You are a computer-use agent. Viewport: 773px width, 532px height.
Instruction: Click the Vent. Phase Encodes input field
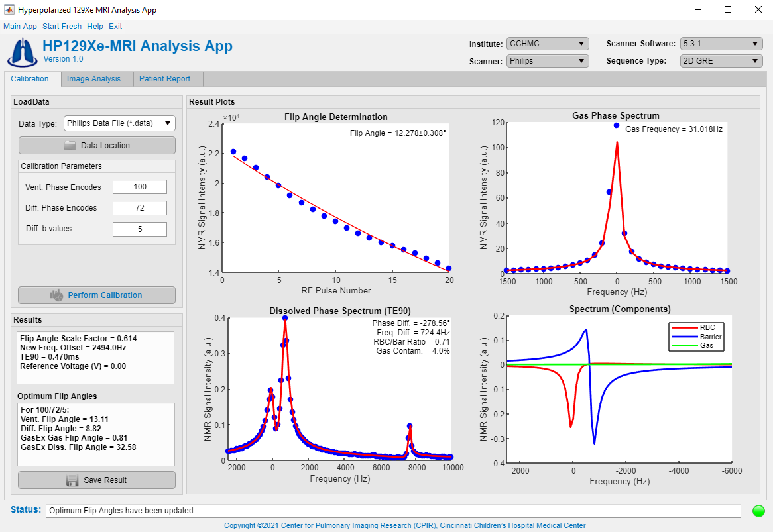139,187
